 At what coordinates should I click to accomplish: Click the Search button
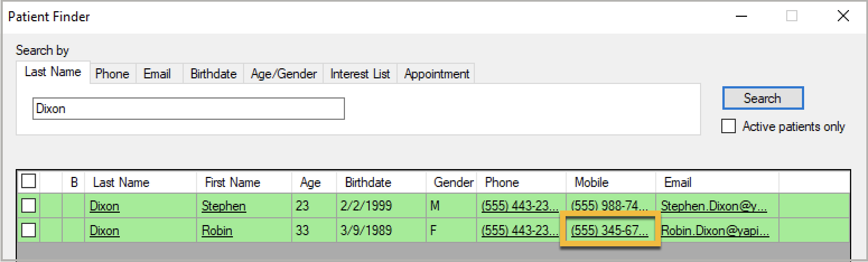762,99
